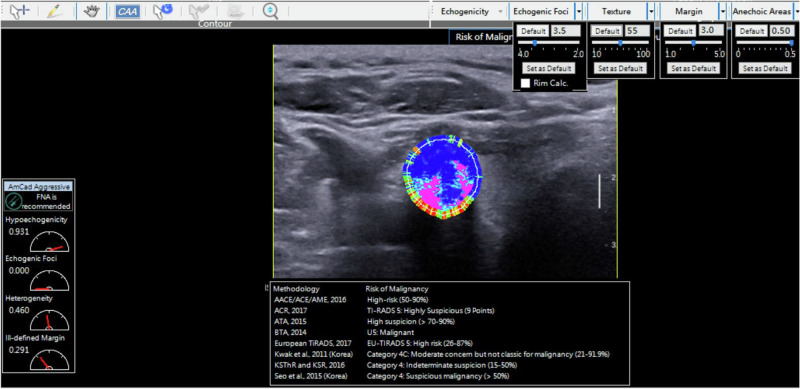Select the cursor tool with blue badge
The image size is (800, 389).
163,11
